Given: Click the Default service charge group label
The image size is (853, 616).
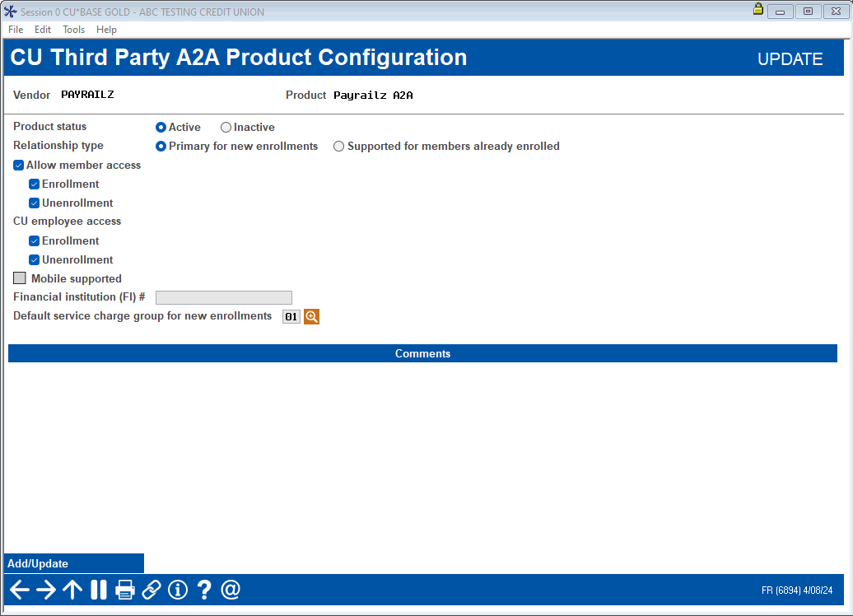Looking at the screenshot, I should pyautogui.click(x=142, y=316).
